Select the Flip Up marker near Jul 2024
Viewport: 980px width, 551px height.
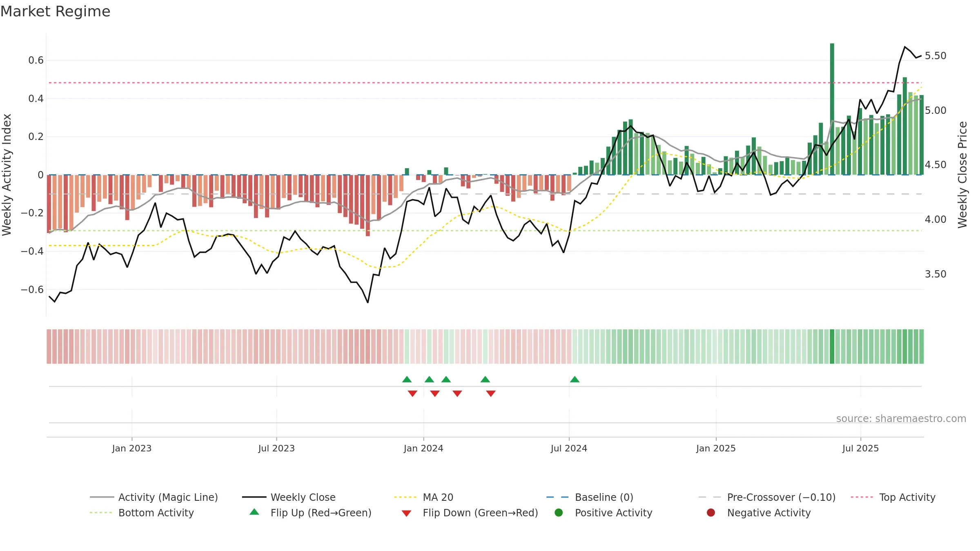575,380
